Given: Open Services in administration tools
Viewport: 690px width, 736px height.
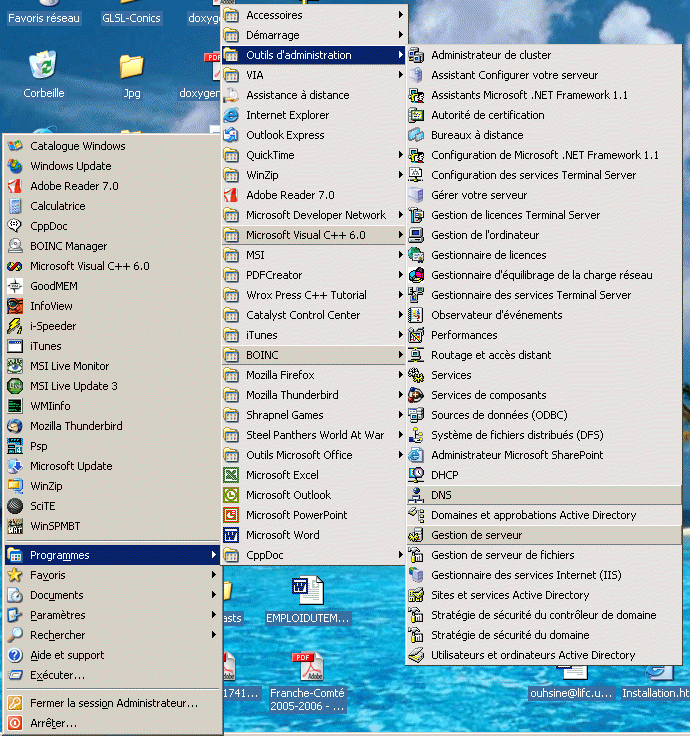Looking at the screenshot, I should pyautogui.click(x=451, y=375).
